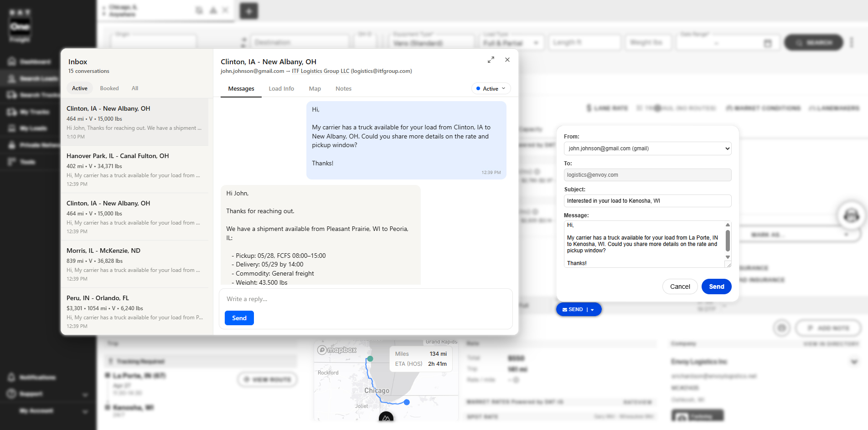Add a new search tab with plus icon
This screenshot has height=430, width=868.
[x=249, y=11]
